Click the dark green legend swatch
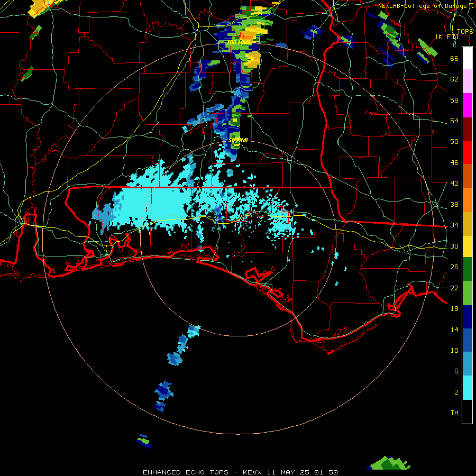Image resolution: width=476 pixels, height=476 pixels. [x=467, y=269]
